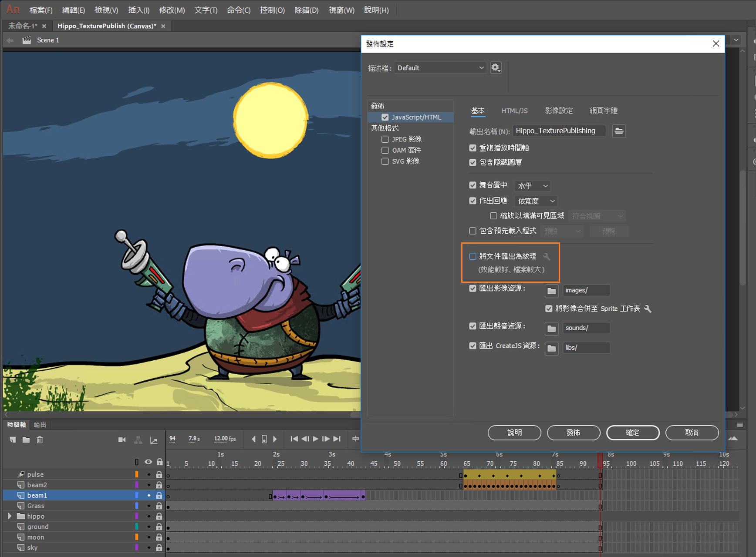Click the play button in timeline

pos(315,439)
